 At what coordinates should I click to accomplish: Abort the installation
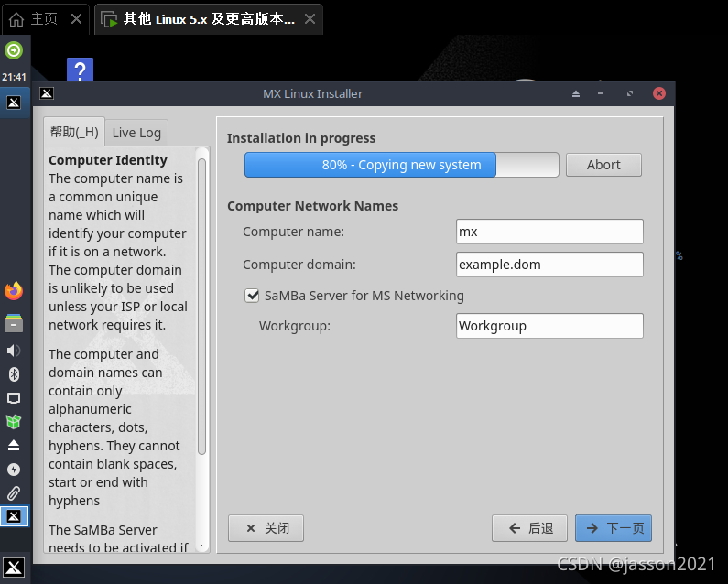(x=603, y=165)
